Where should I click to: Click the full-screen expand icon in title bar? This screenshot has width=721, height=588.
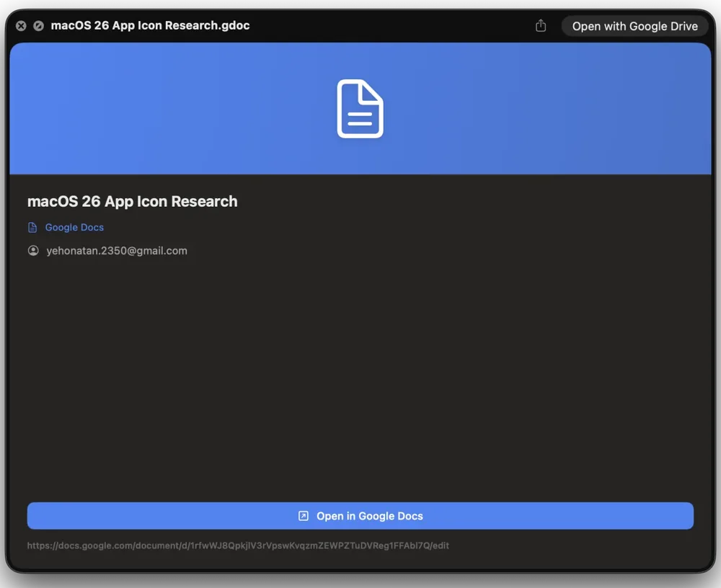(x=39, y=26)
